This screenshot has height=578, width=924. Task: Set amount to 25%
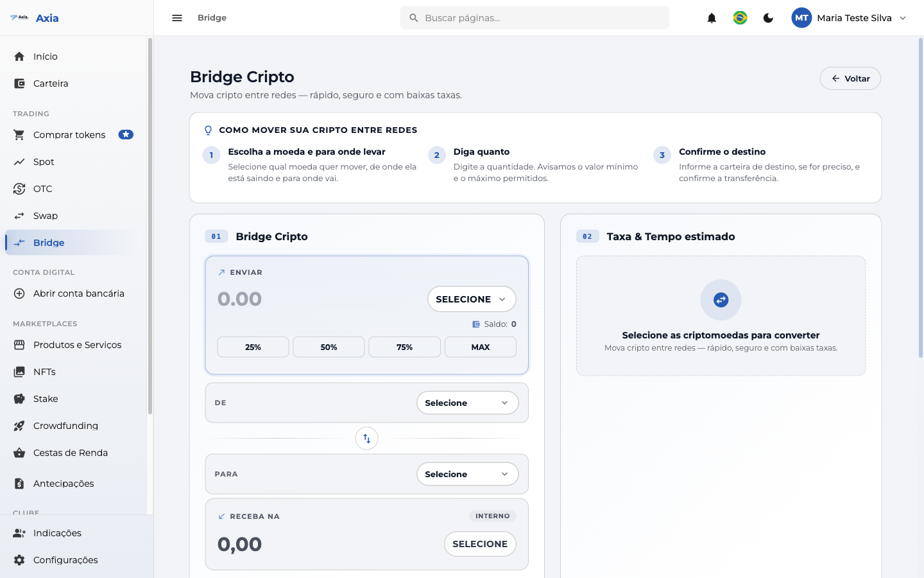pos(253,347)
